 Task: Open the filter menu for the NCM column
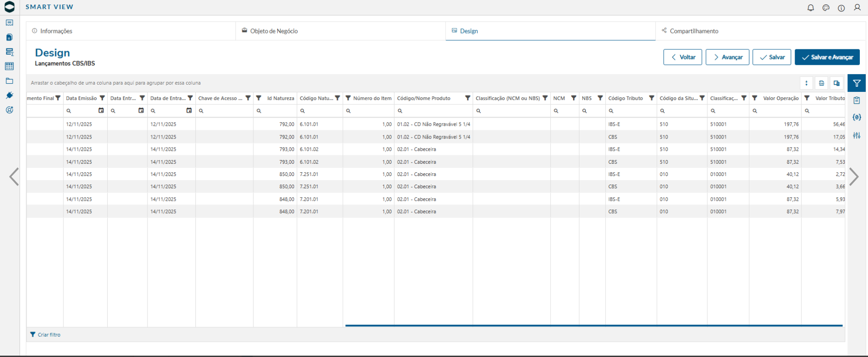(574, 98)
